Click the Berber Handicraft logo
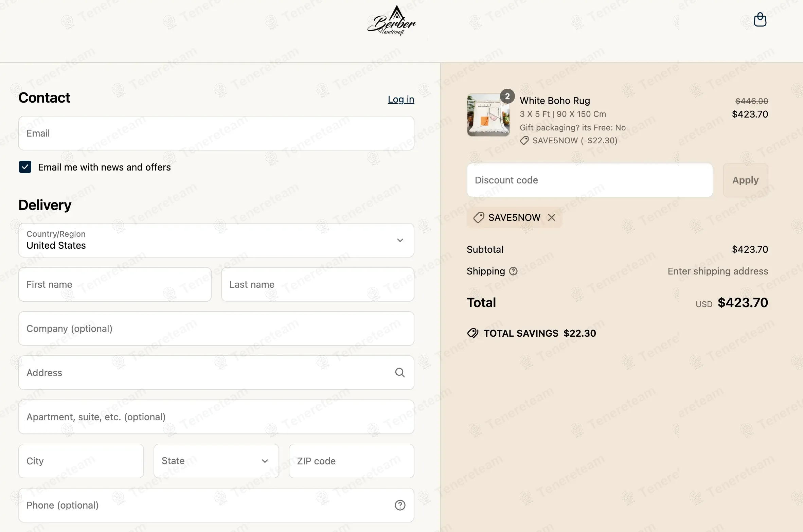 tap(392, 20)
